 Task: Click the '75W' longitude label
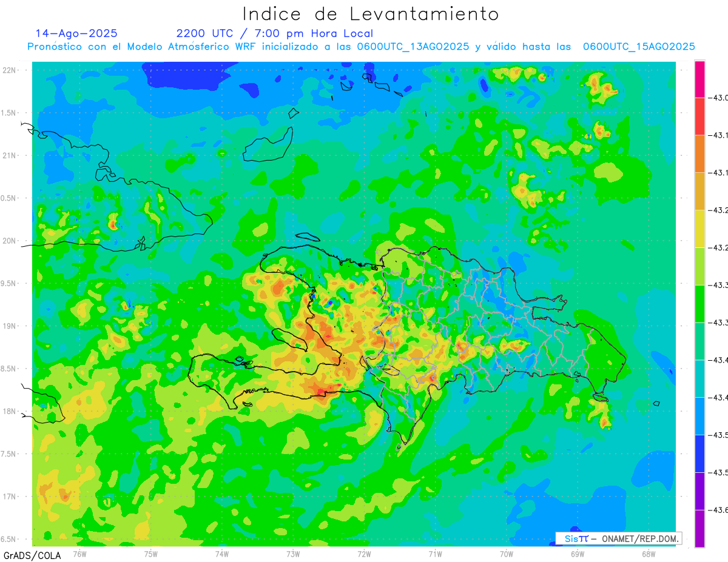click(150, 554)
